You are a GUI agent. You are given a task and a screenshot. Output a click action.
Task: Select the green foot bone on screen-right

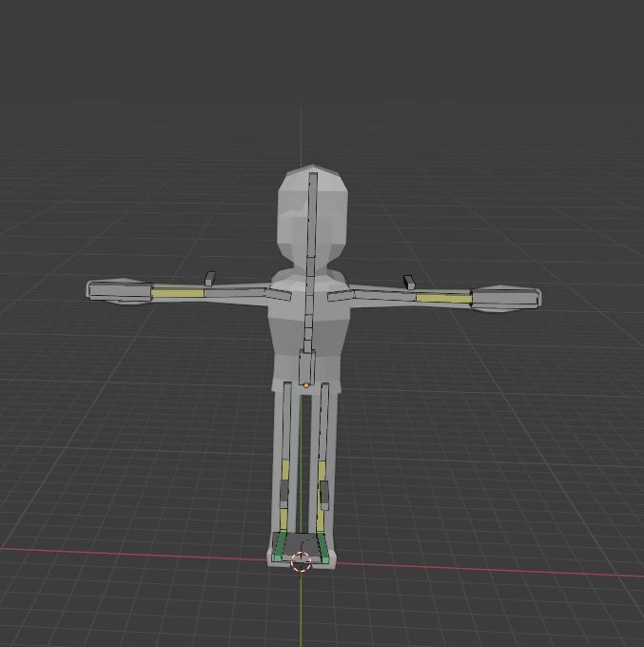pos(323,547)
